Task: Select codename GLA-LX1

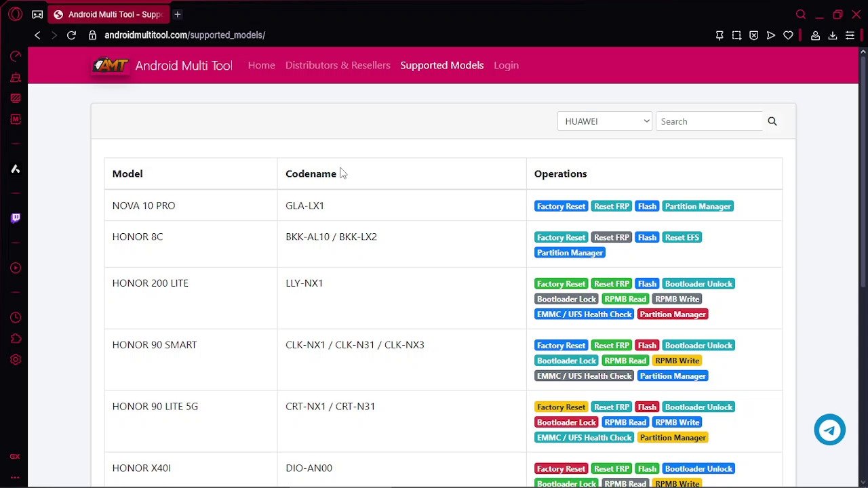Action: pyautogui.click(x=305, y=205)
